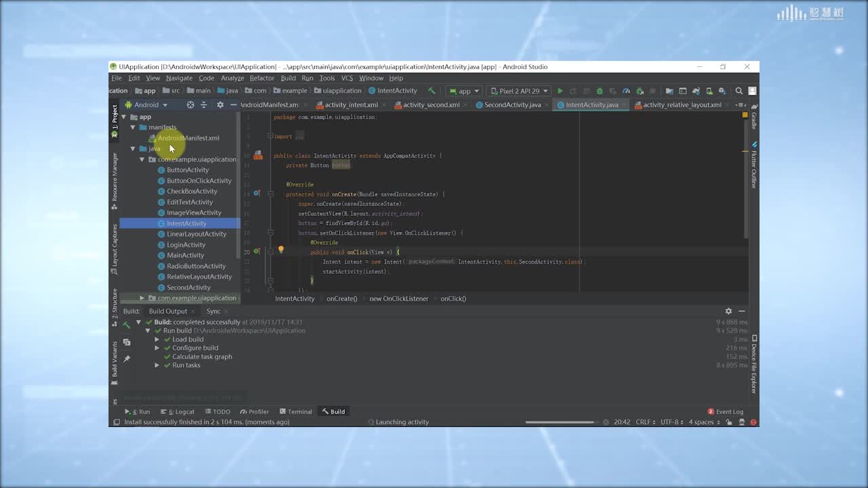The image size is (868, 488).
Task: Run the app with green play button
Action: 560,91
